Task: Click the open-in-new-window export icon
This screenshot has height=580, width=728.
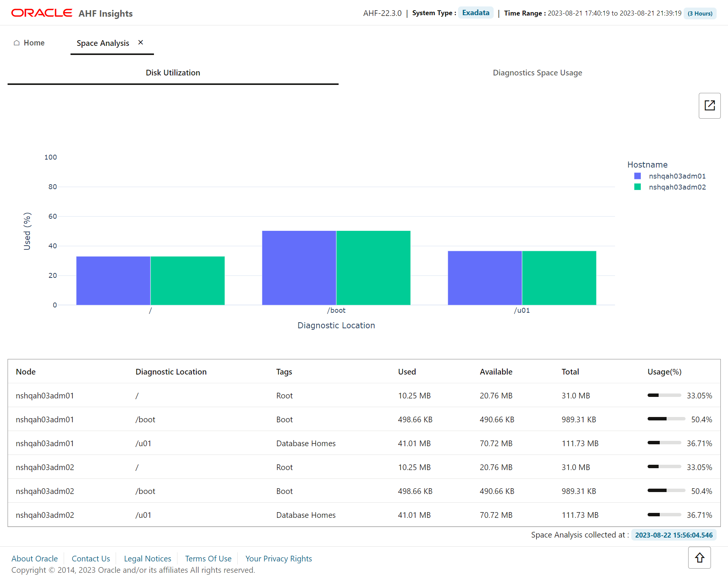Action: point(709,106)
